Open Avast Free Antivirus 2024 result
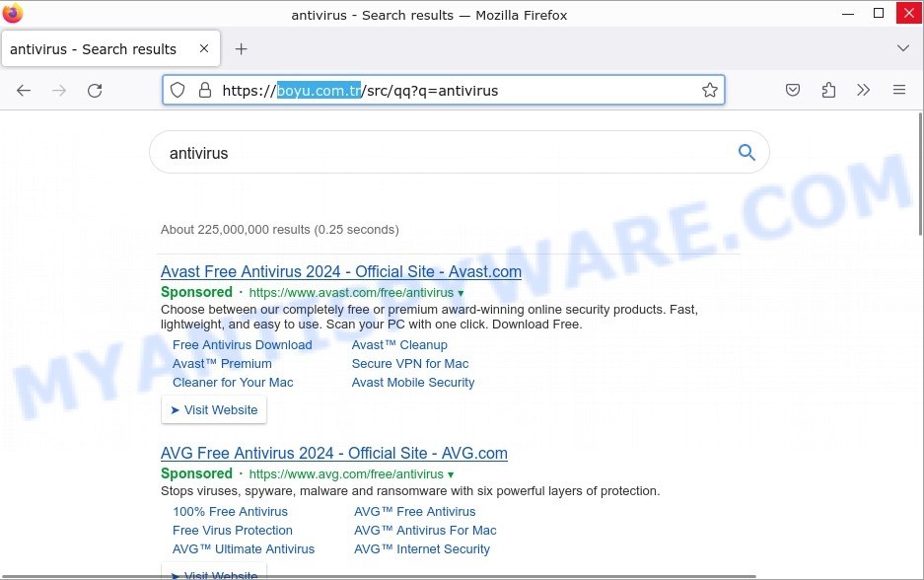924x580 pixels. 341,271
